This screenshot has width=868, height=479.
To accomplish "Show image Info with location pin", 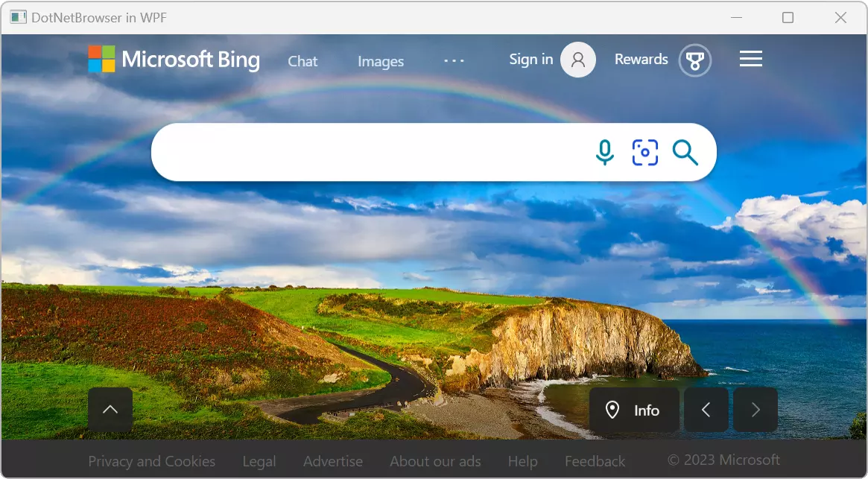I will 634,410.
